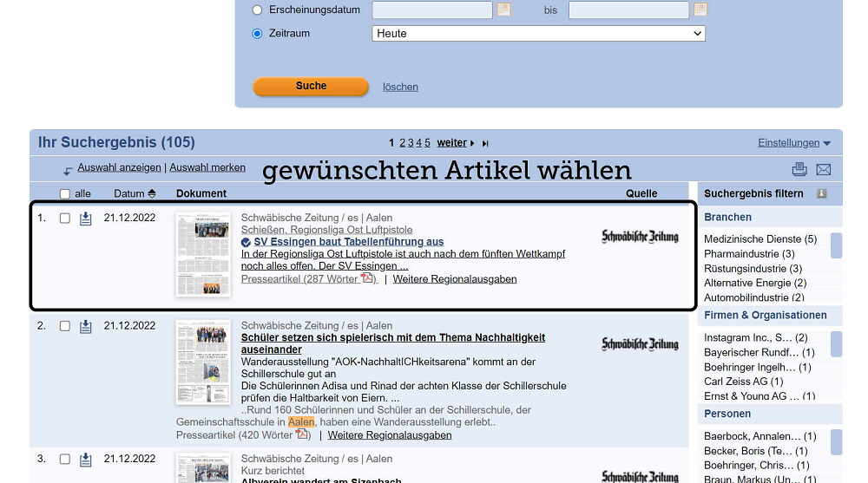Download first article via save icon
The image size is (868, 483).
pyautogui.click(x=86, y=219)
